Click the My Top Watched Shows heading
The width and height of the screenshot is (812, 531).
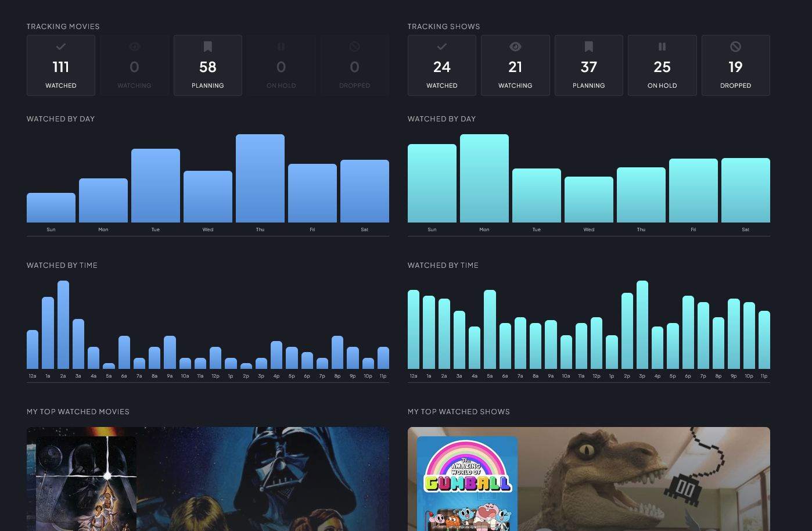coord(459,412)
